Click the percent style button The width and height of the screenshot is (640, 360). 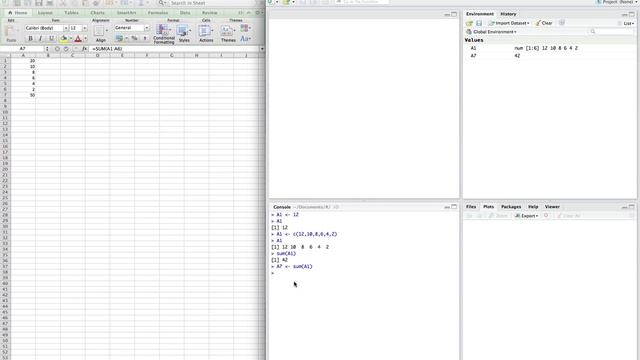(134, 38)
